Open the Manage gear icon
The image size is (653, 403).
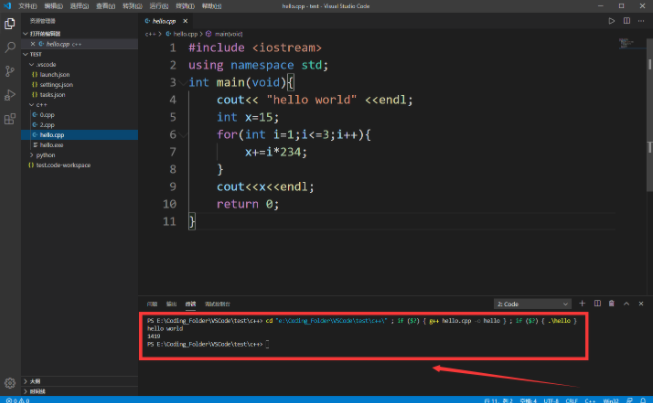tap(10, 382)
